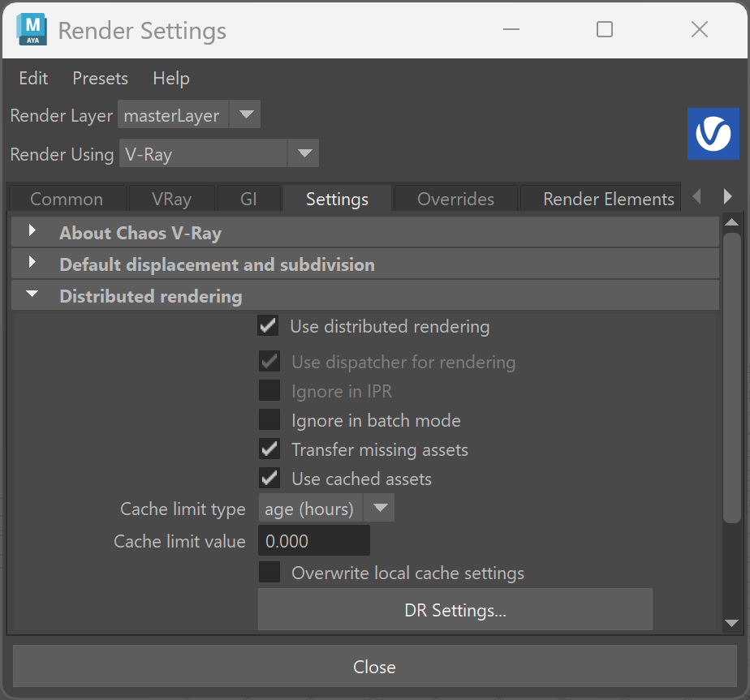750x700 pixels.
Task: Click the vertical scrollbar thumb
Action: 732,378
